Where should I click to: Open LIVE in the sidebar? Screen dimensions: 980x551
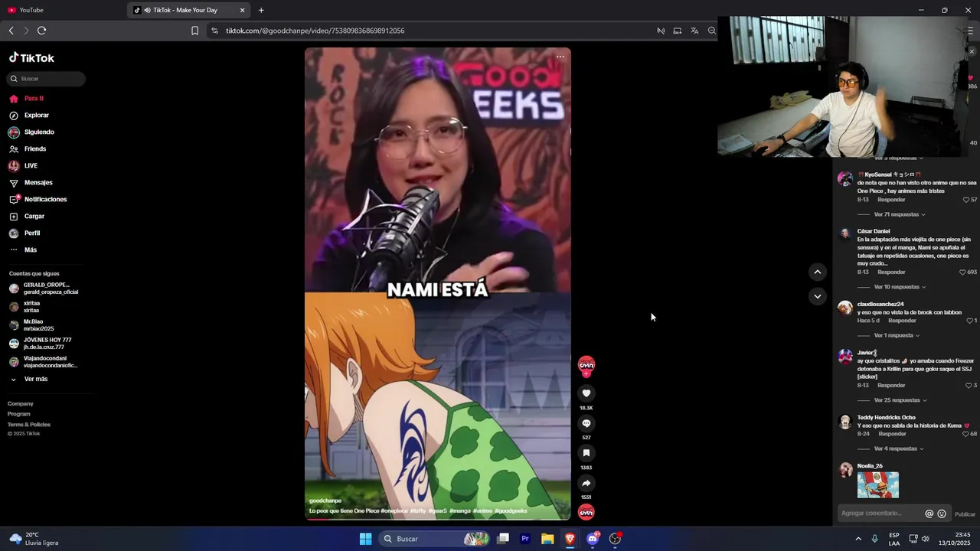[31, 166]
